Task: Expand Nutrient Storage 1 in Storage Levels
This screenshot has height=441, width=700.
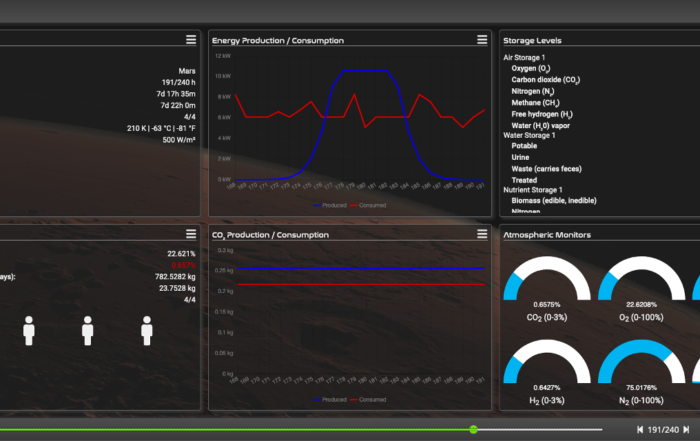Action: click(x=535, y=190)
